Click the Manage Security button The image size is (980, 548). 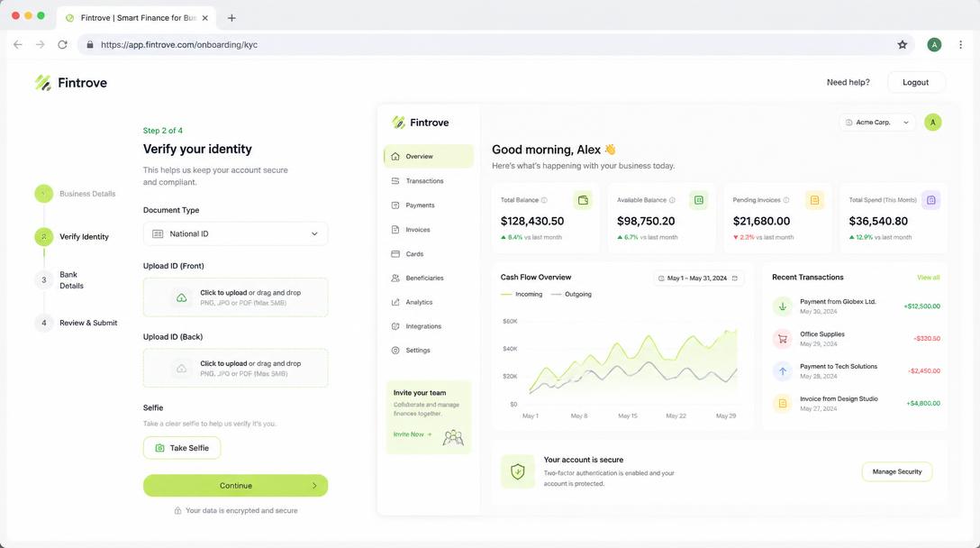[x=897, y=471]
